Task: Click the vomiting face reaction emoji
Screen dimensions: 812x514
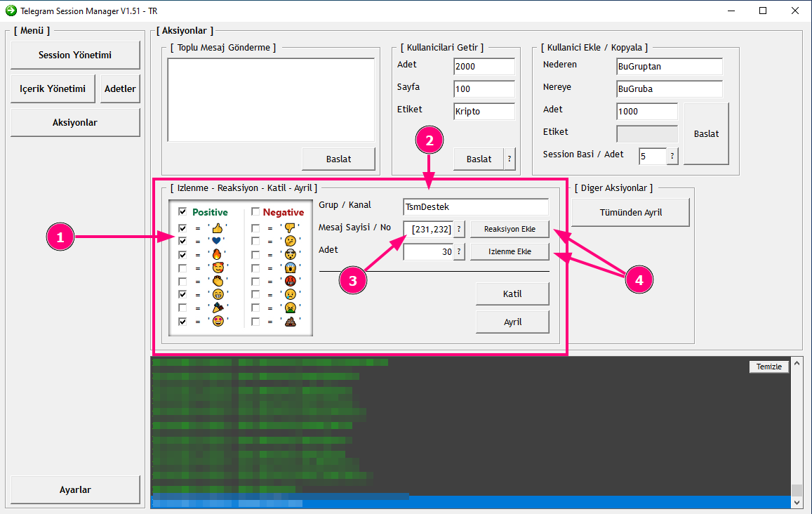Action: point(291,308)
